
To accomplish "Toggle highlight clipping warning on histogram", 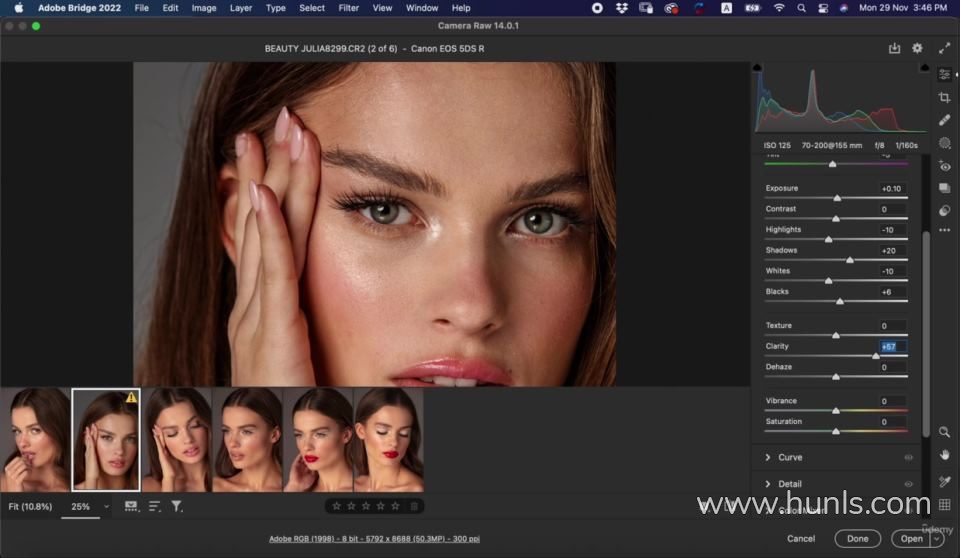I will (924, 67).
